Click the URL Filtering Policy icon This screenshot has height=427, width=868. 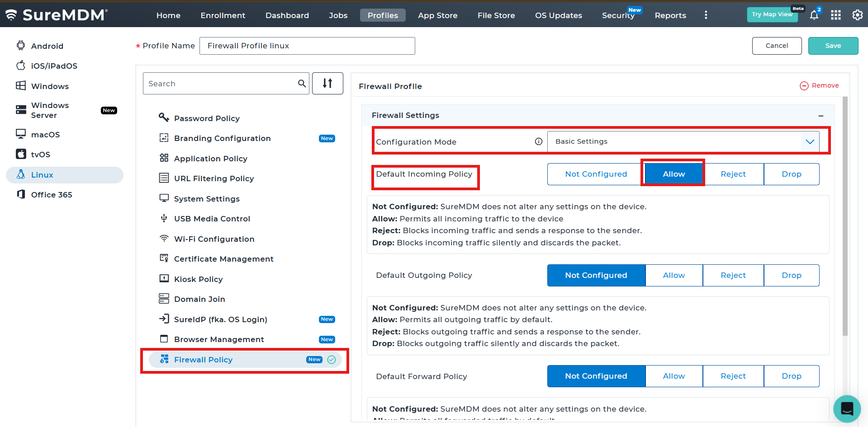coord(164,178)
